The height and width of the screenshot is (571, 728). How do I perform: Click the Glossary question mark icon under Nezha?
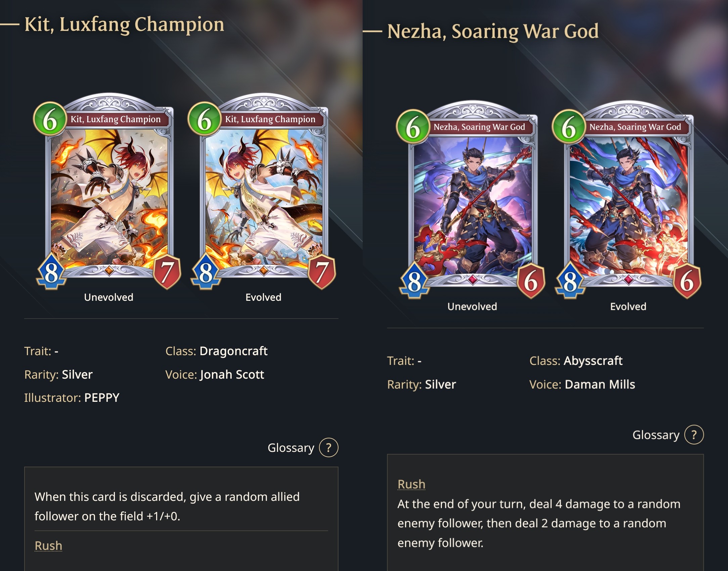(694, 435)
